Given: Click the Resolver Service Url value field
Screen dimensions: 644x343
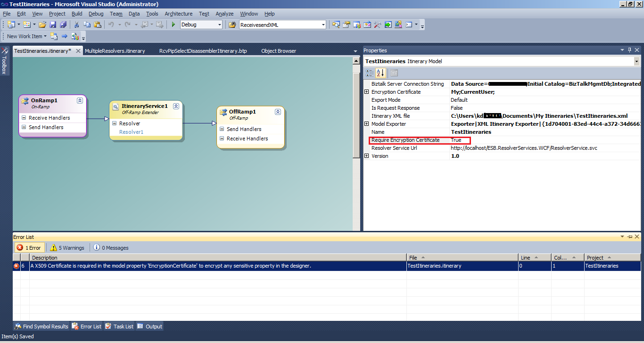Looking at the screenshot, I should click(545, 148).
